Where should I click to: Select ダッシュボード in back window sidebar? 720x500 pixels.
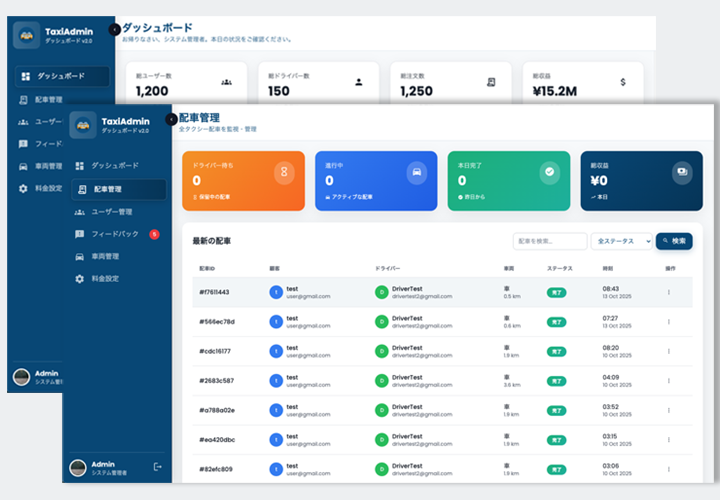pos(62,76)
